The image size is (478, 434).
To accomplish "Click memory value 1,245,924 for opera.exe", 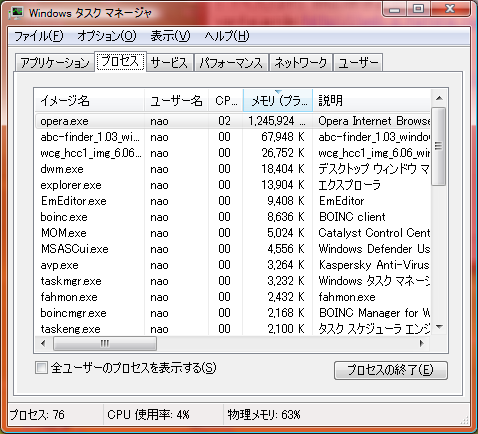I will click(x=277, y=121).
